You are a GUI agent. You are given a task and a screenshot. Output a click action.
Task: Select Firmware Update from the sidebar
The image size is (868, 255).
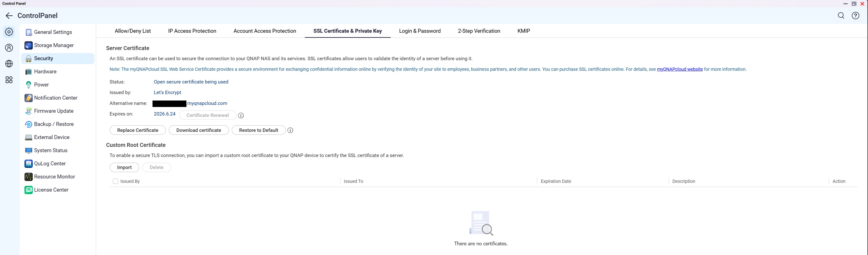pos(54,111)
